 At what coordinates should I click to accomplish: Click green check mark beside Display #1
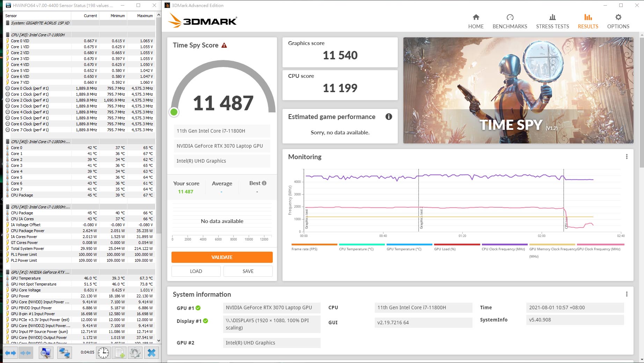(206, 321)
